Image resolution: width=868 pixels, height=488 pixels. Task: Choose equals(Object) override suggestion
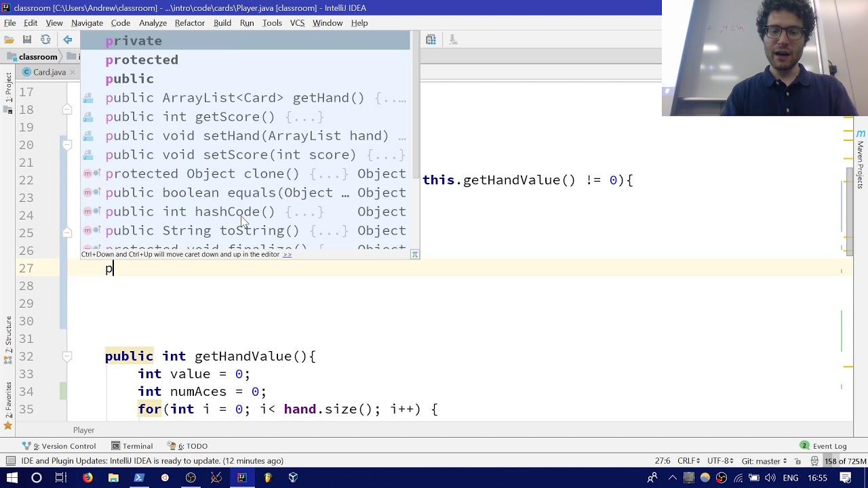point(245,192)
